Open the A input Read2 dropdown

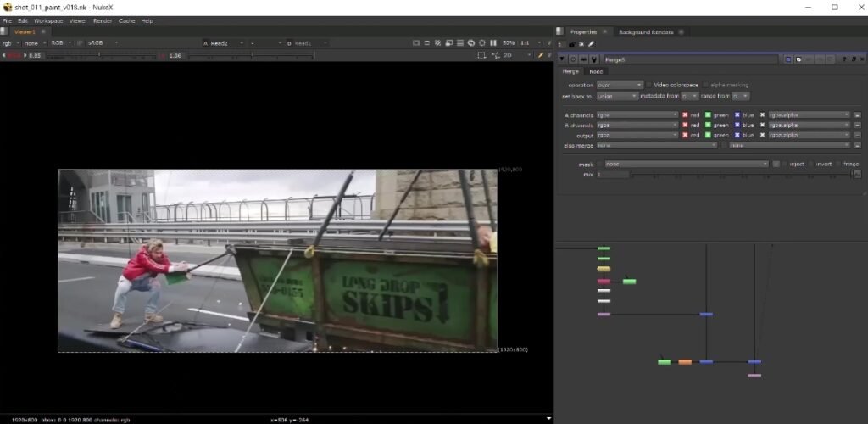click(x=223, y=42)
